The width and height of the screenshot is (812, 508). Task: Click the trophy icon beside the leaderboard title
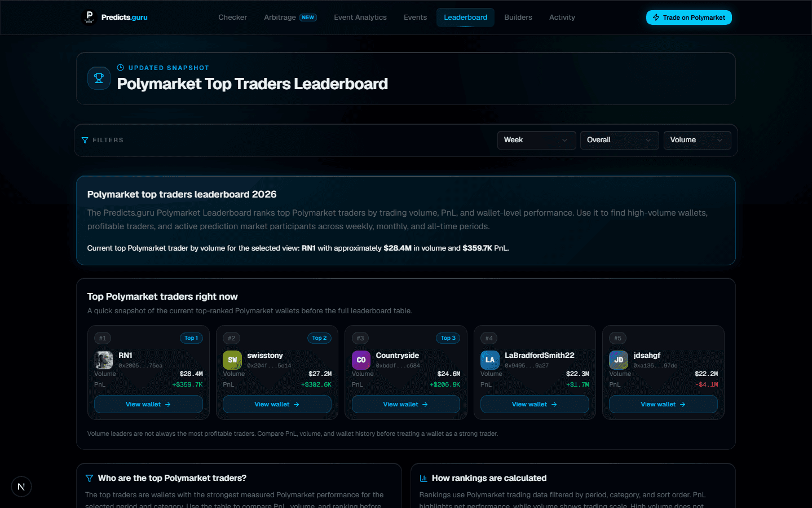99,78
